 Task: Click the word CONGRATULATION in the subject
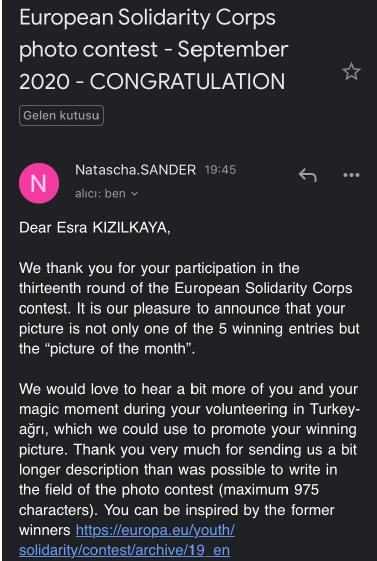click(187, 82)
